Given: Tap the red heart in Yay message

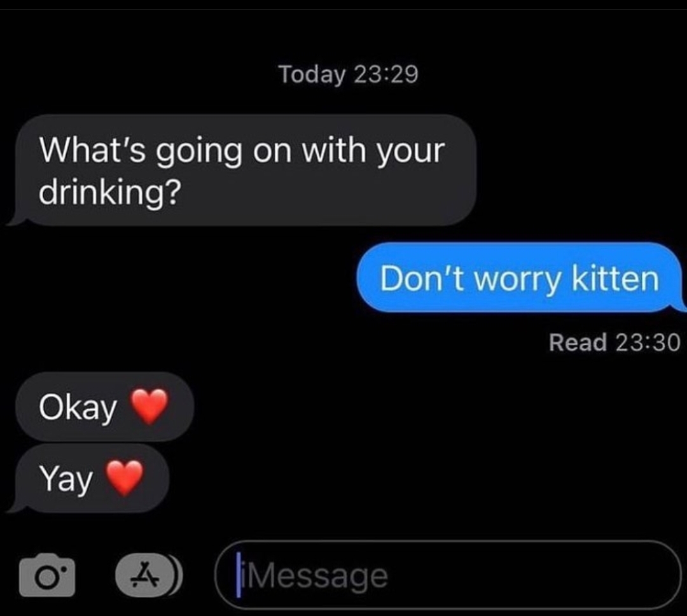Looking at the screenshot, I should 125,477.
